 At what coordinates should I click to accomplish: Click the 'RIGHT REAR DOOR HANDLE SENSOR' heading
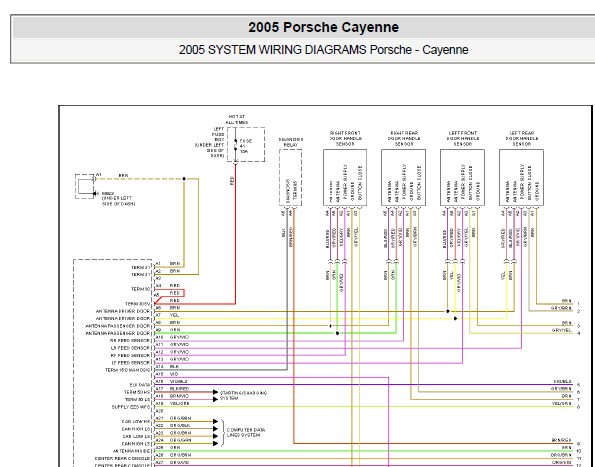(x=404, y=138)
